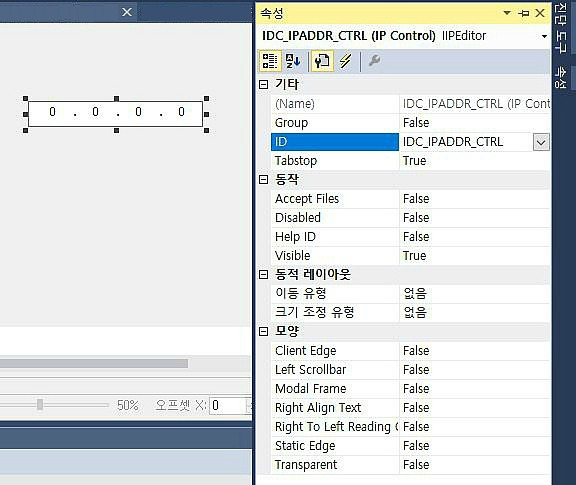The height and width of the screenshot is (485, 576).
Task: Select the IP address control in dialog editor
Action: (115, 114)
